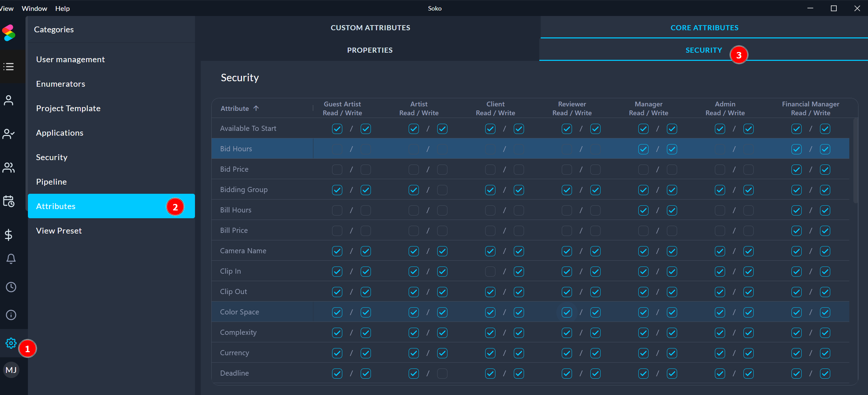
Task: Sort by the Attribute column header arrow
Action: click(256, 108)
